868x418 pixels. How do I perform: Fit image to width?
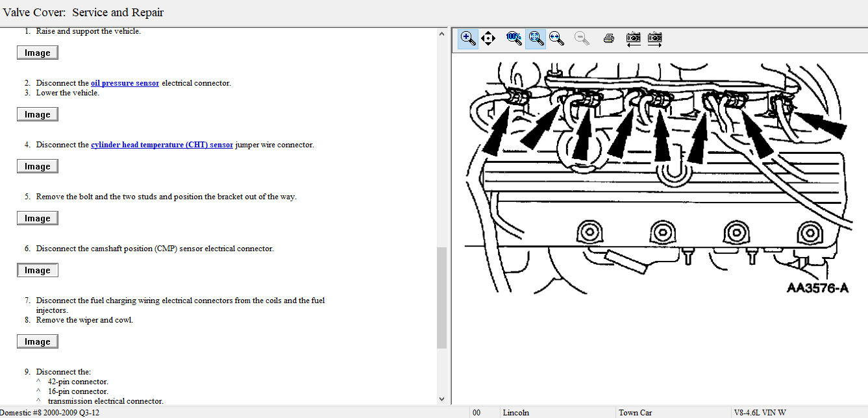[x=556, y=38]
